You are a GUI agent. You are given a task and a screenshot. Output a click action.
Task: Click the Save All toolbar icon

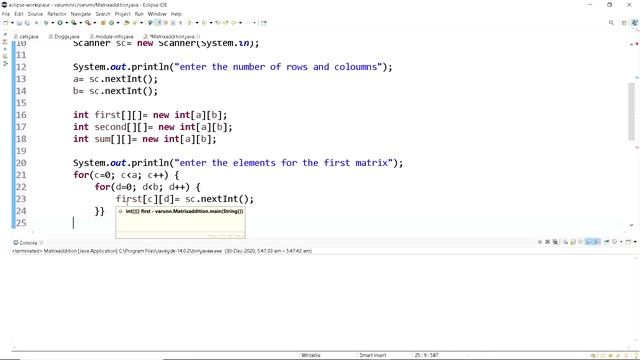pos(27,23)
